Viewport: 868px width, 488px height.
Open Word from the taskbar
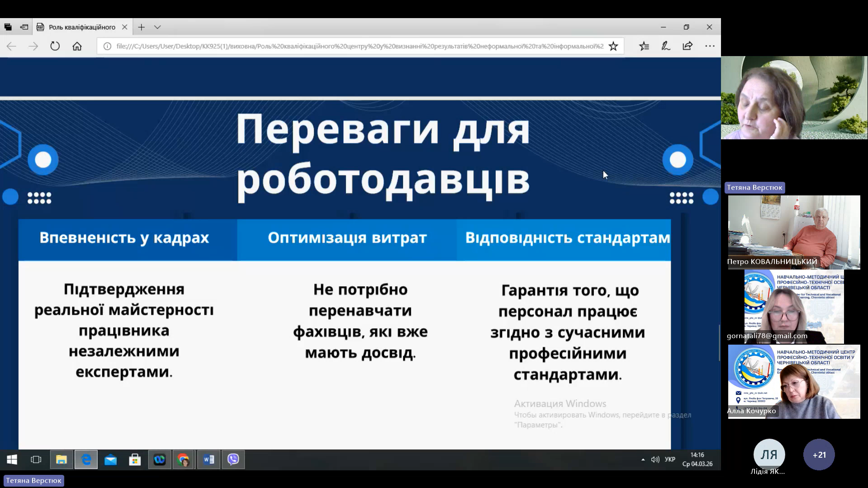point(209,460)
